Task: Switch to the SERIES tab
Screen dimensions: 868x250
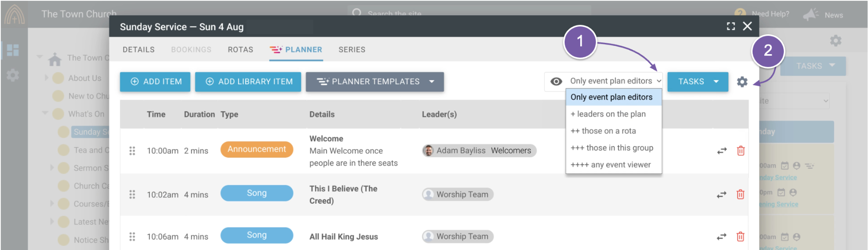Action: pos(352,50)
